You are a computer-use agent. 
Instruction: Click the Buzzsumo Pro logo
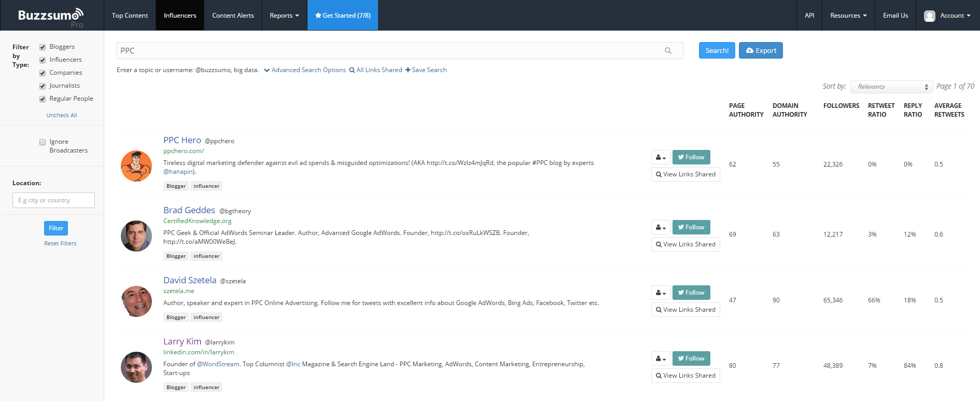pyautogui.click(x=51, y=17)
